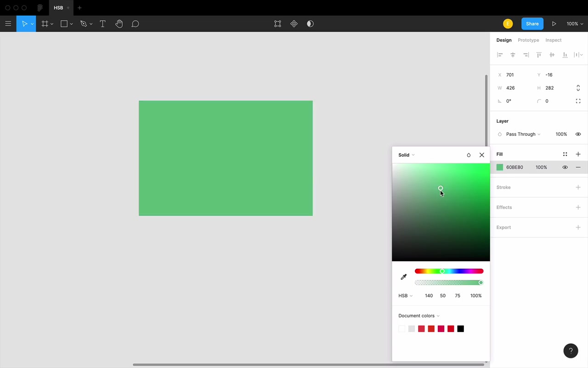Toggle constrain proportions lock

[578, 88]
